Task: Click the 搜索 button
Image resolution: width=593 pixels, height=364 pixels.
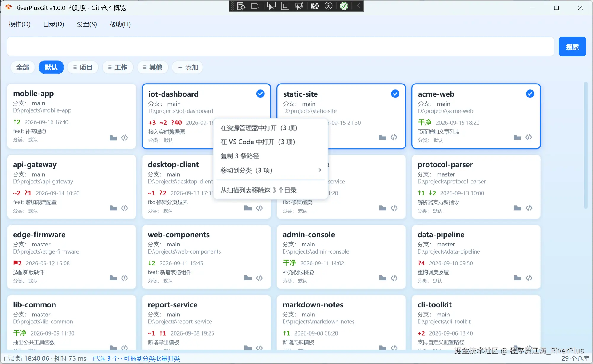Action: (572, 46)
